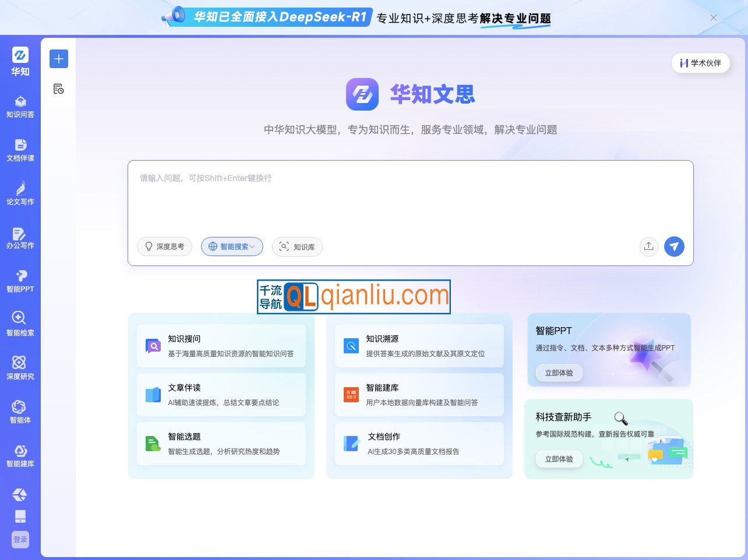Open 知识问答 from the left sidebar
Screen dimensions: 748x560
pyautogui.click(x=20, y=106)
